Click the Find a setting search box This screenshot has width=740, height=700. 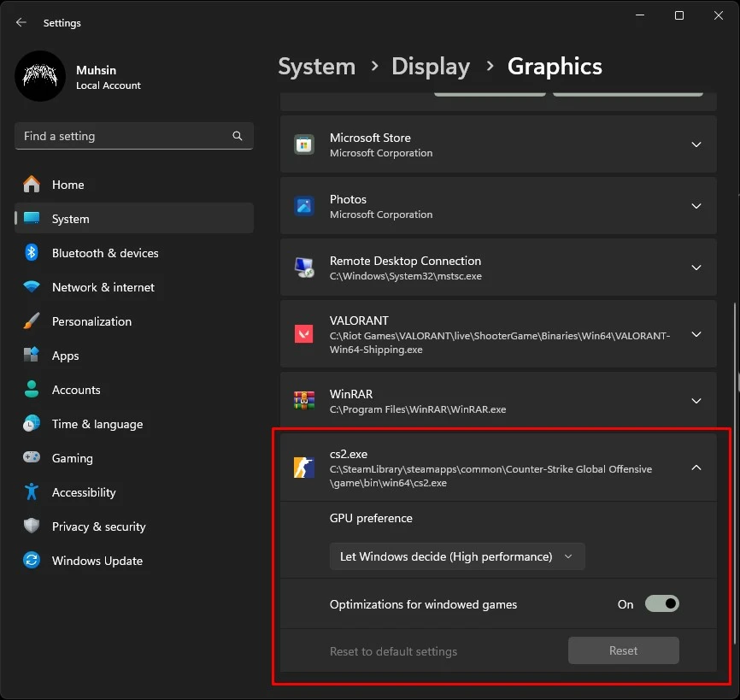(134, 136)
